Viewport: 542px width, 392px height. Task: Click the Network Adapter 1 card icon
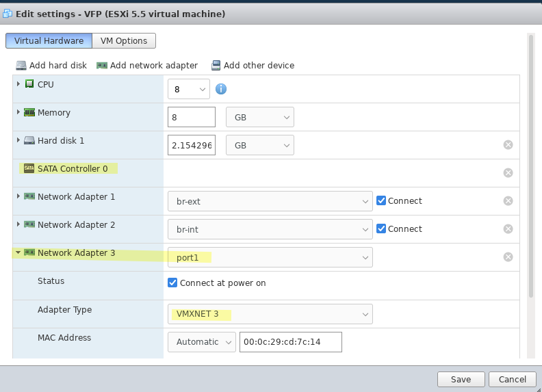click(29, 196)
